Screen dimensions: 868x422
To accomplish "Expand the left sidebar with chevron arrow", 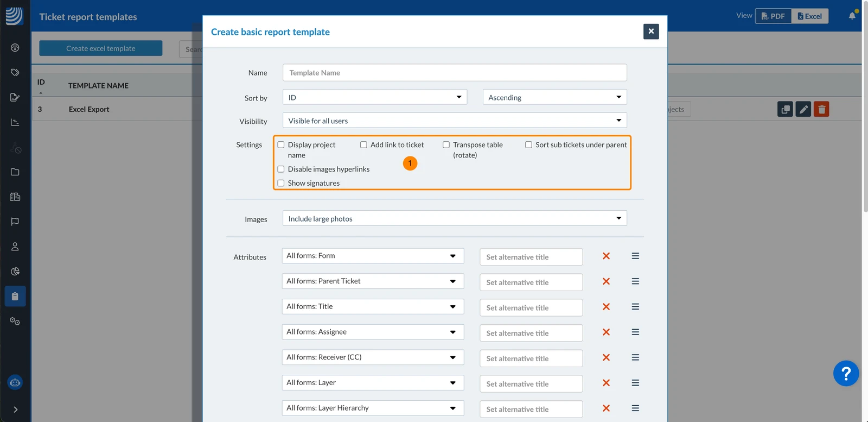I will (15, 410).
